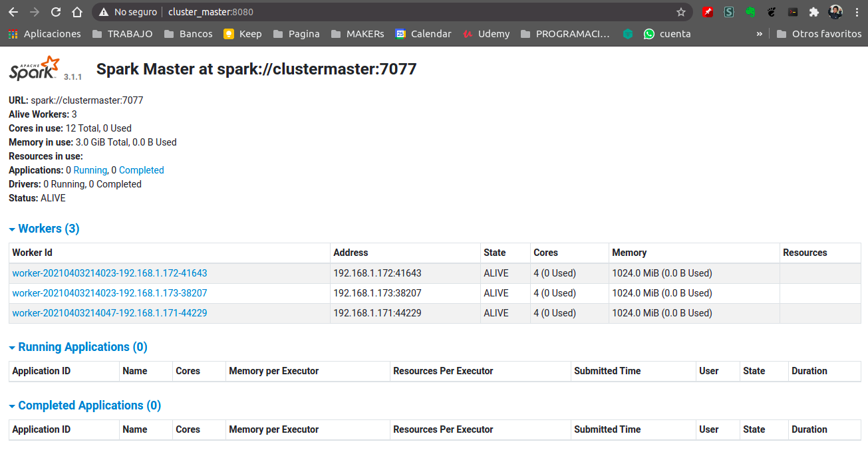Open the Completed applications link
Viewport: 868px width, 460px height.
point(141,170)
